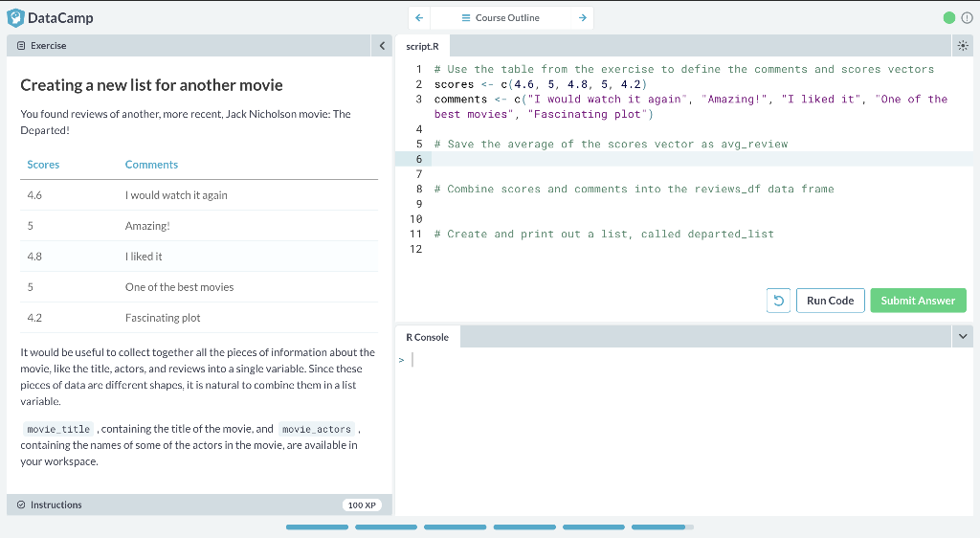The width and height of the screenshot is (980, 538).
Task: Click the avg_review comment on line 5
Action: tap(612, 144)
